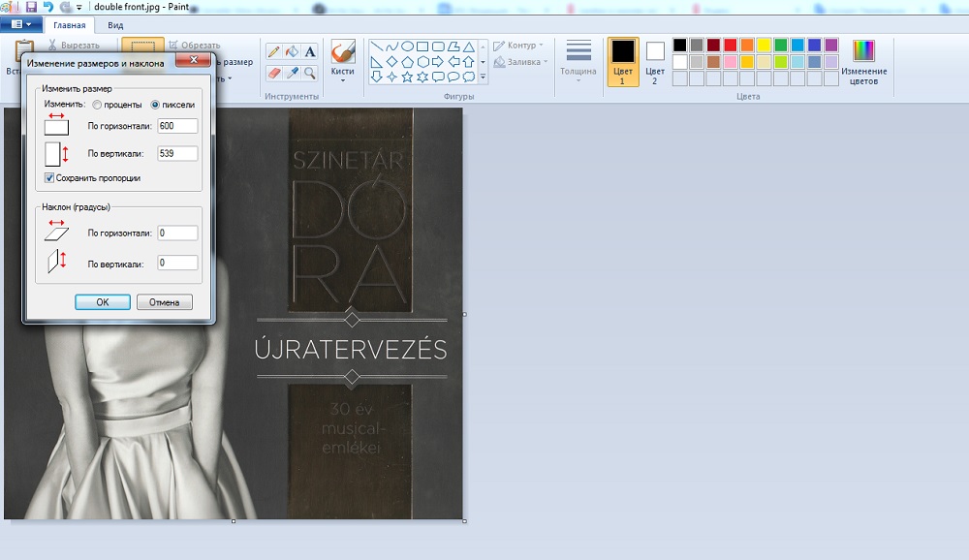This screenshot has height=560, width=969.
Task: Switch to the Главная tab
Action: 69,25
